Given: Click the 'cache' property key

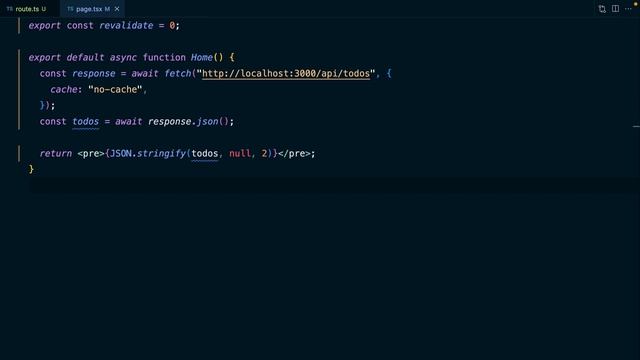Looking at the screenshot, I should pos(64,89).
